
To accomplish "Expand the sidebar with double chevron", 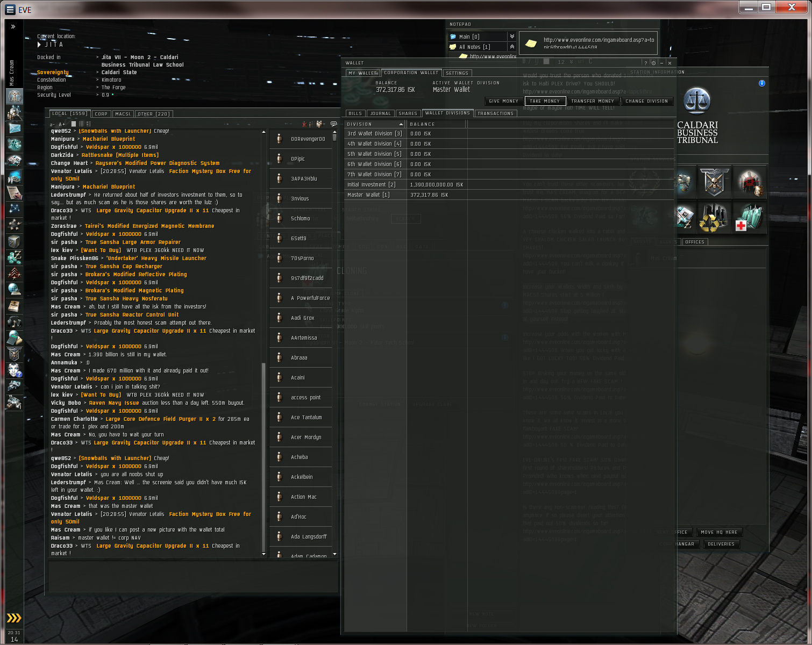I will coord(13,26).
